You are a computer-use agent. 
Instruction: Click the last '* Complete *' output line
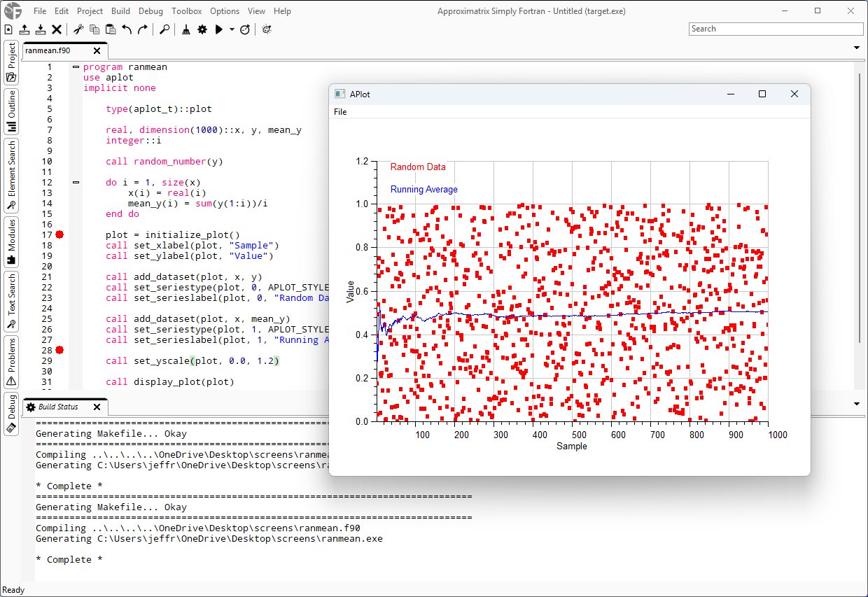[69, 560]
